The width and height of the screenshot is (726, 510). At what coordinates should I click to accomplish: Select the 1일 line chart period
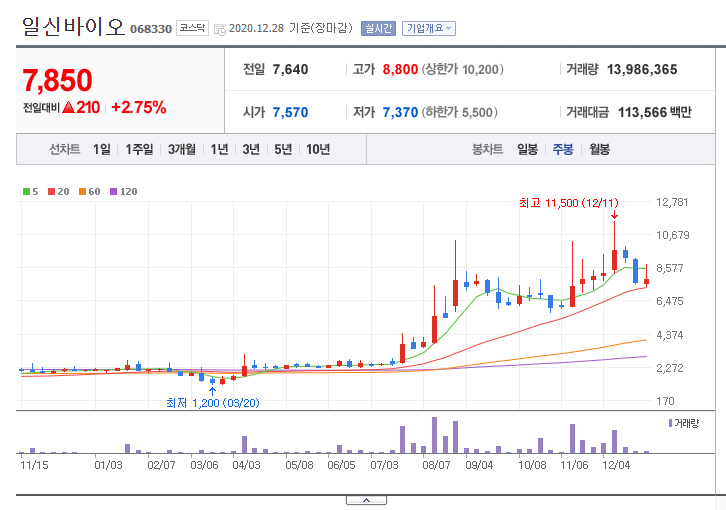(101, 149)
